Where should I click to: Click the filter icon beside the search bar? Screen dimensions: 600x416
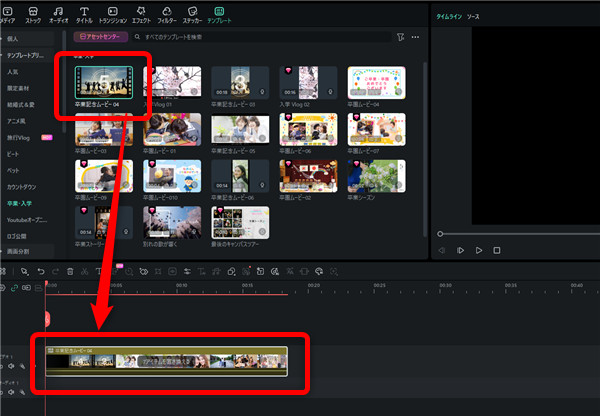(400, 36)
